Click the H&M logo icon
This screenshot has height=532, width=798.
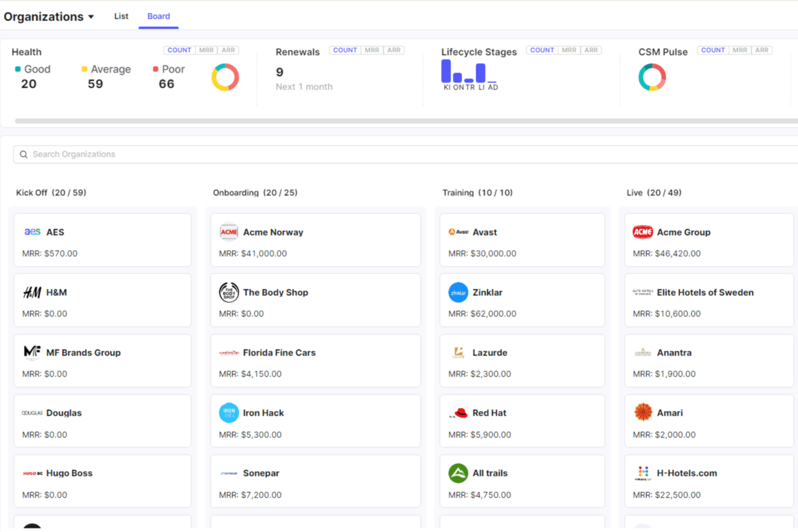tap(32, 292)
